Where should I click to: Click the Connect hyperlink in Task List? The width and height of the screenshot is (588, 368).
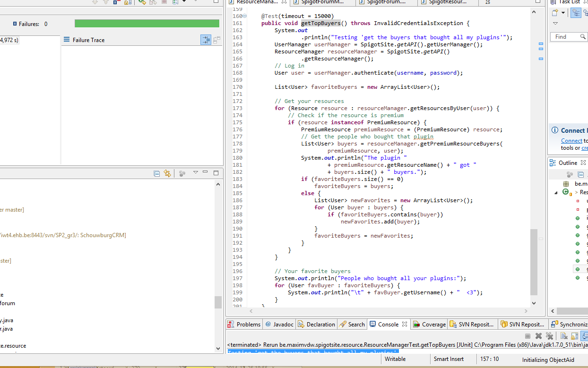571,140
